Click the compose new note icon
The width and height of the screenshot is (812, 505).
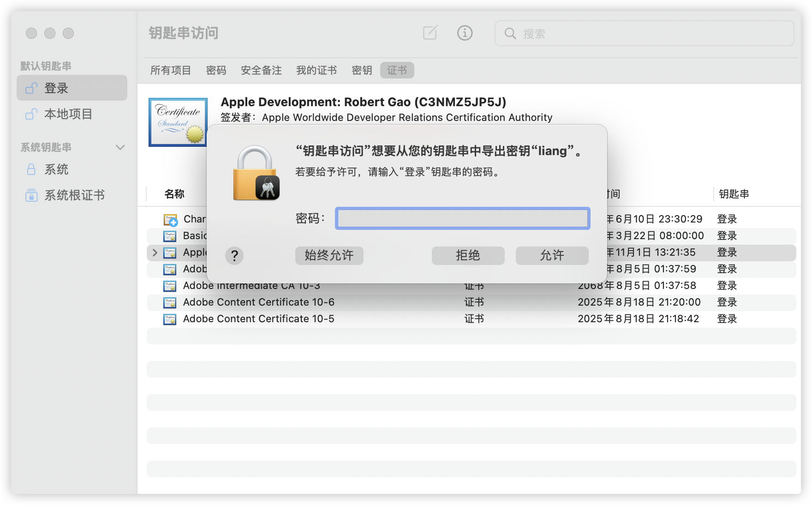pos(430,33)
